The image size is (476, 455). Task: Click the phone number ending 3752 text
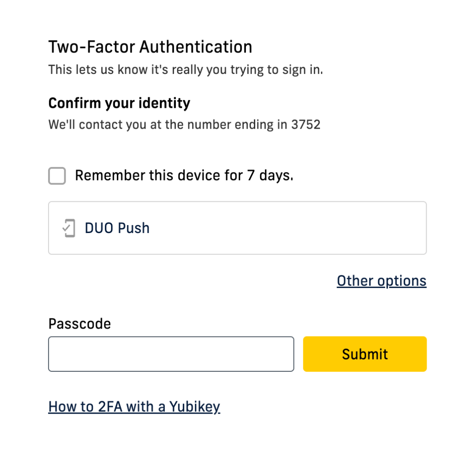tap(305, 125)
